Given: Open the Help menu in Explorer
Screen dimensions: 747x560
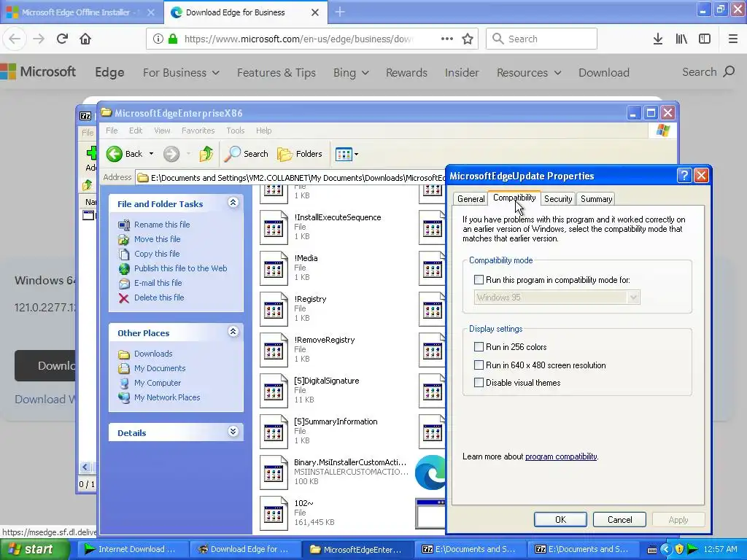Looking at the screenshot, I should tap(263, 131).
